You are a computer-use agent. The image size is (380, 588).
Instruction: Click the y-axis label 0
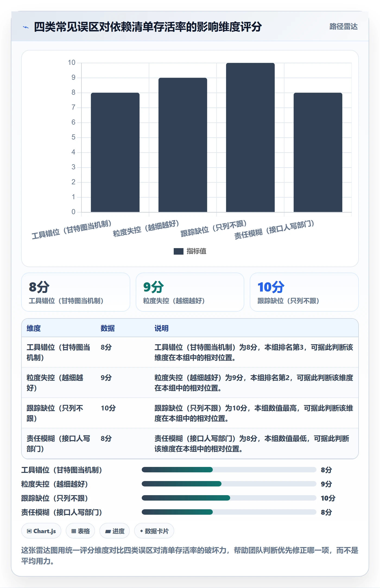74,212
